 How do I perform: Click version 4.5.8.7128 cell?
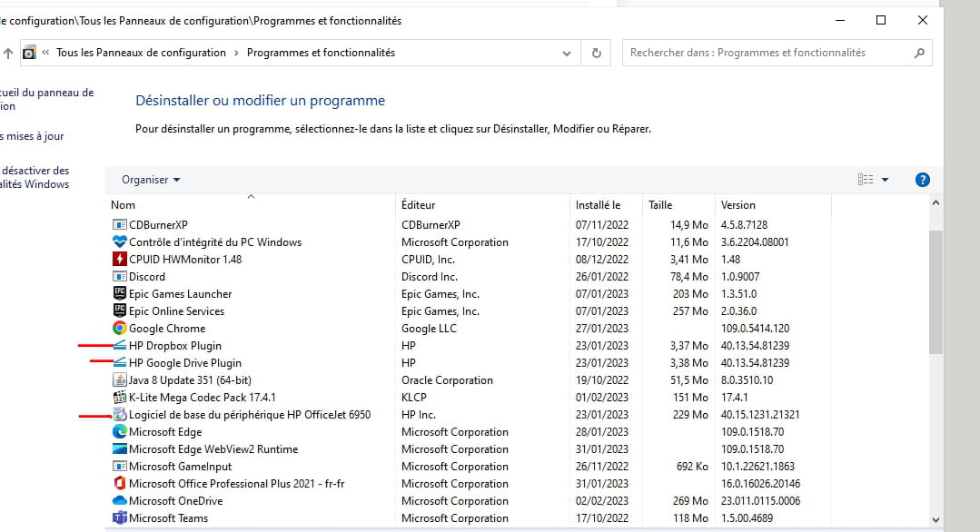(x=745, y=224)
